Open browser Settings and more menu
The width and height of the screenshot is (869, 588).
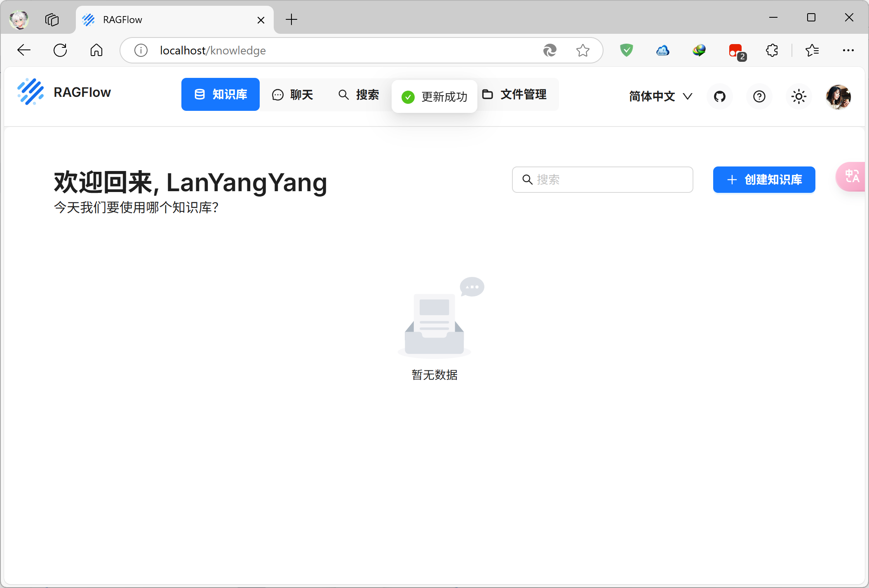(x=848, y=50)
